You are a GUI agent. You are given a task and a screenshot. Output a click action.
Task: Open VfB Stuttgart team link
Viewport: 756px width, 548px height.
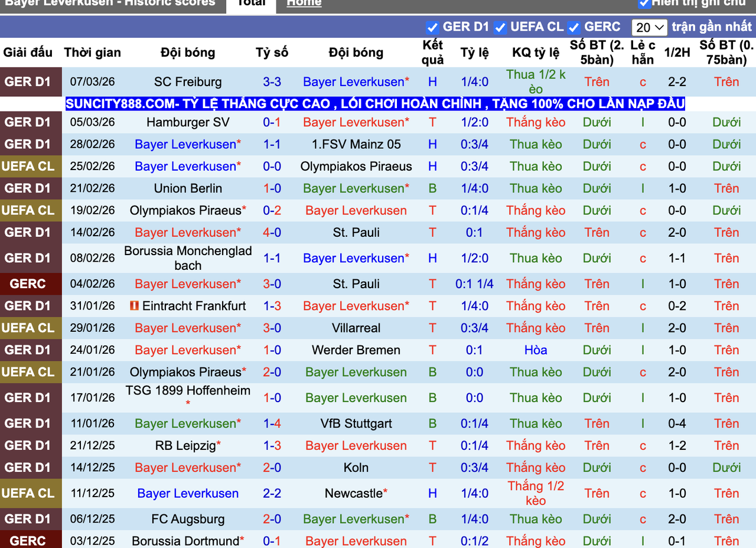[x=356, y=423]
